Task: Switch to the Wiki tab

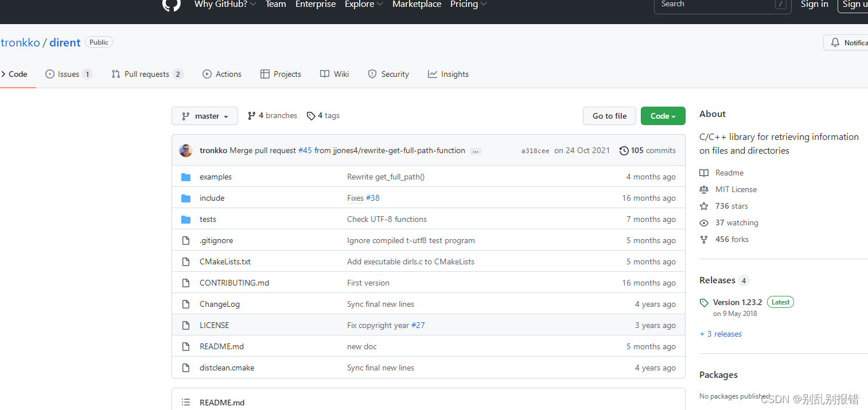Action: 334,74
